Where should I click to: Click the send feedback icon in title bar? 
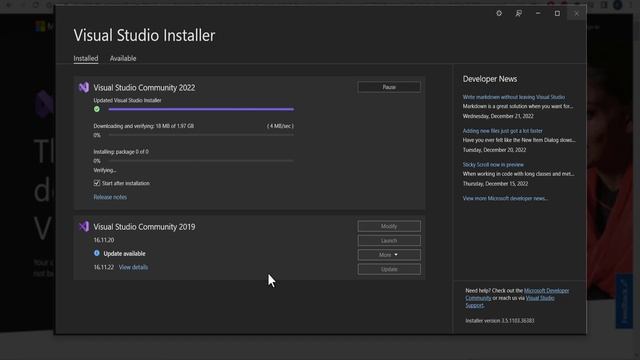518,13
